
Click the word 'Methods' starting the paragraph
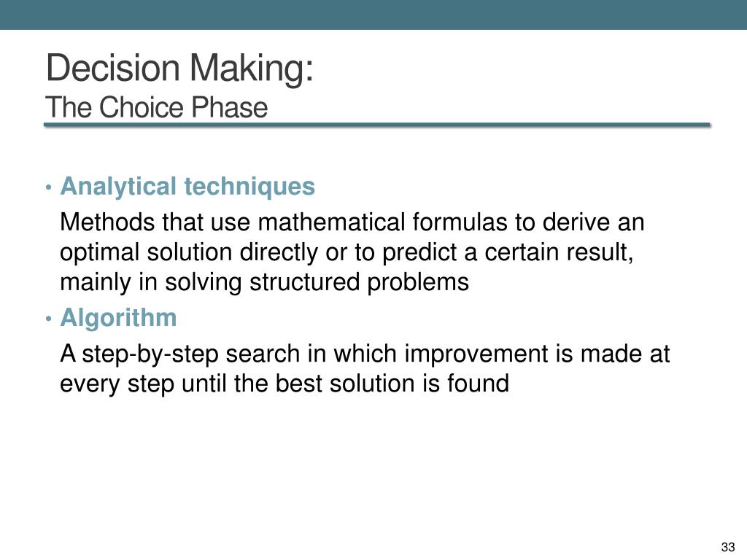coord(107,222)
